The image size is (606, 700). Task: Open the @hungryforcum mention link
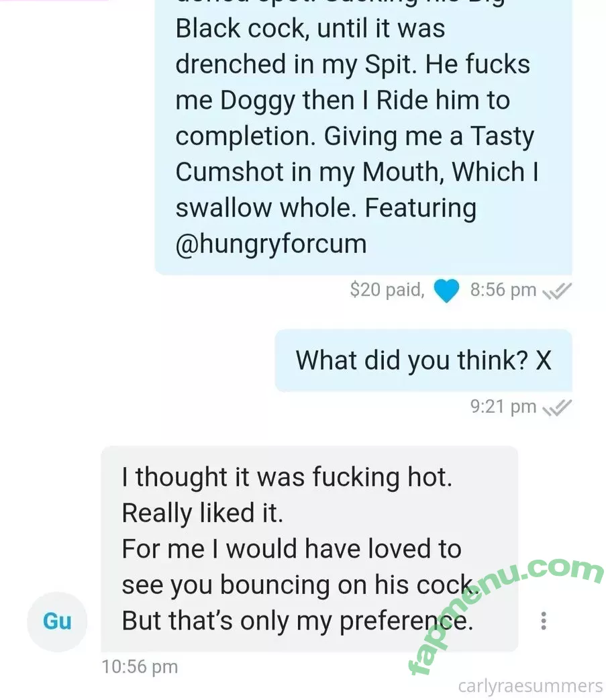point(271,244)
